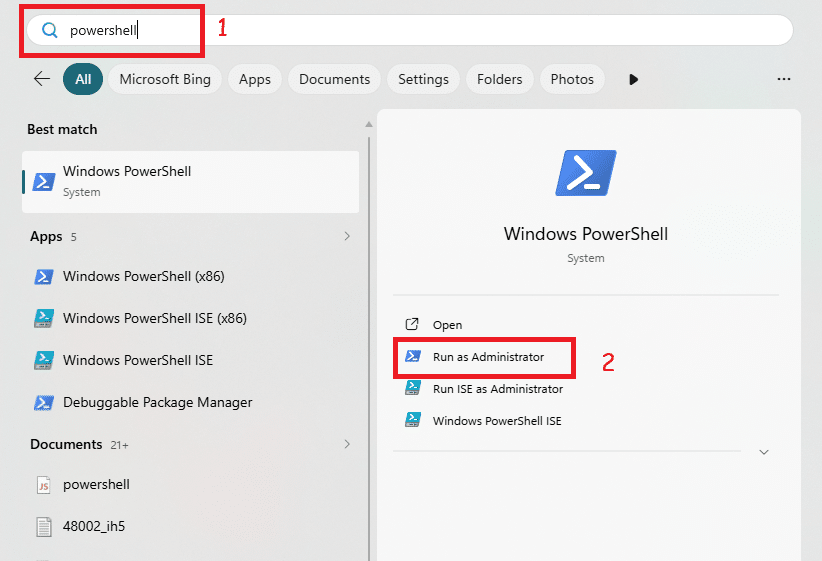
Task: Open Windows PowerShell (x86) from Apps
Action: click(x=143, y=276)
